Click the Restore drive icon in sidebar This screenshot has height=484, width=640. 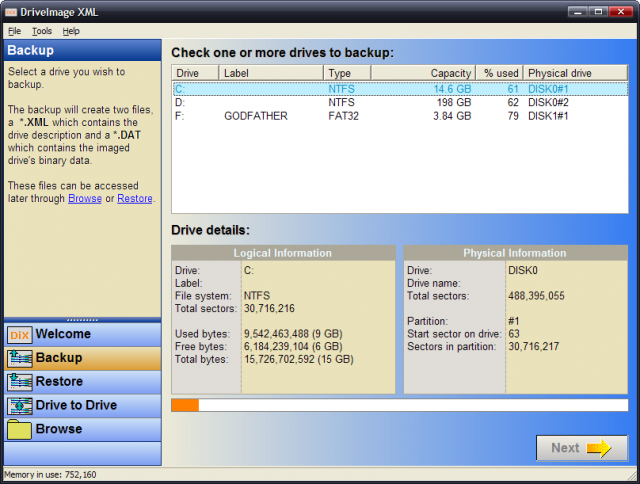pos(19,382)
